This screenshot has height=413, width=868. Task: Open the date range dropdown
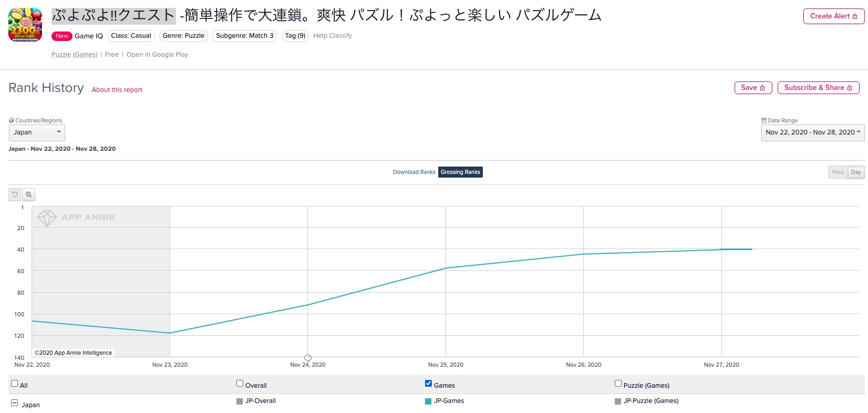click(812, 132)
